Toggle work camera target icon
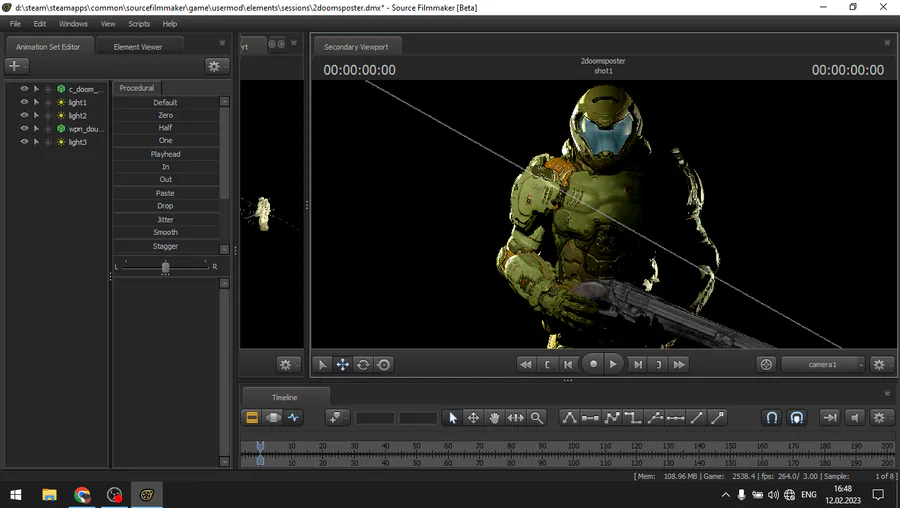Image resolution: width=900 pixels, height=508 pixels. click(x=766, y=364)
